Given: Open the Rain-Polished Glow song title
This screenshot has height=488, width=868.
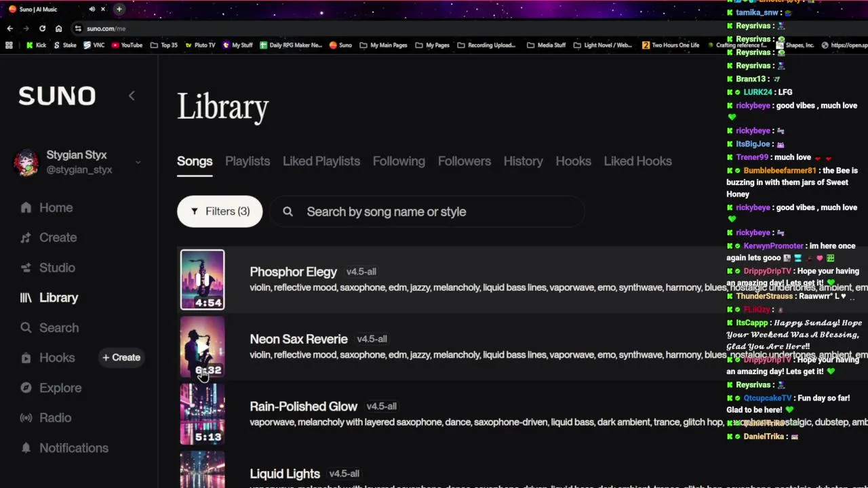Looking at the screenshot, I should tap(303, 406).
